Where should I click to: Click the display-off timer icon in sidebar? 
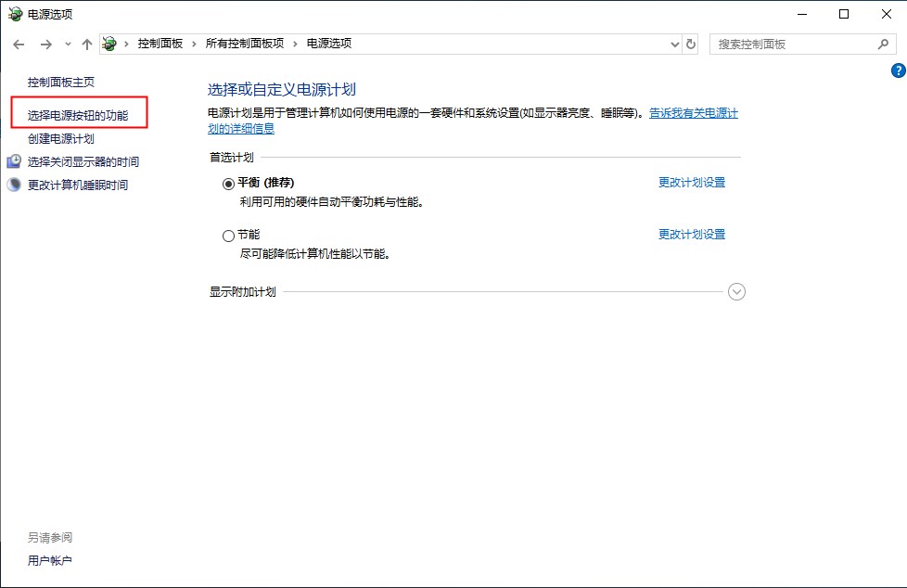pos(14,161)
